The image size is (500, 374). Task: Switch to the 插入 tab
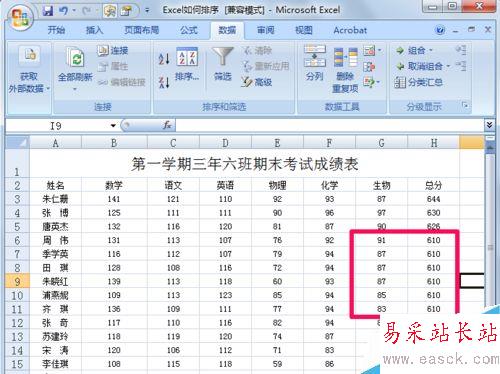pyautogui.click(x=94, y=30)
